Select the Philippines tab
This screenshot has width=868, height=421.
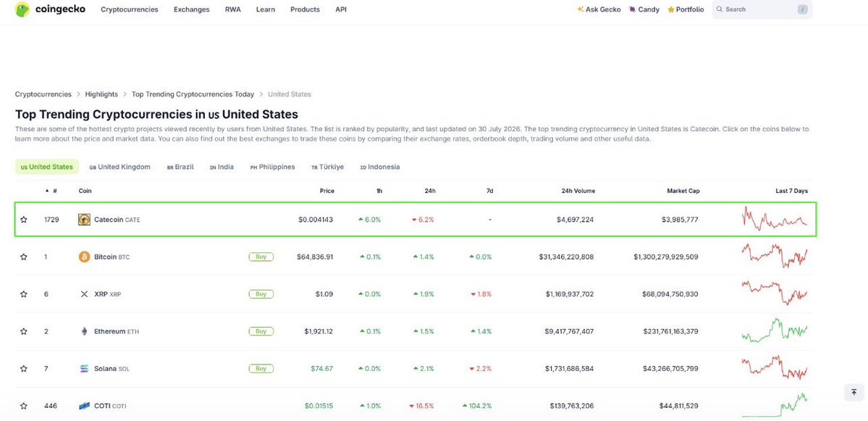(x=272, y=167)
